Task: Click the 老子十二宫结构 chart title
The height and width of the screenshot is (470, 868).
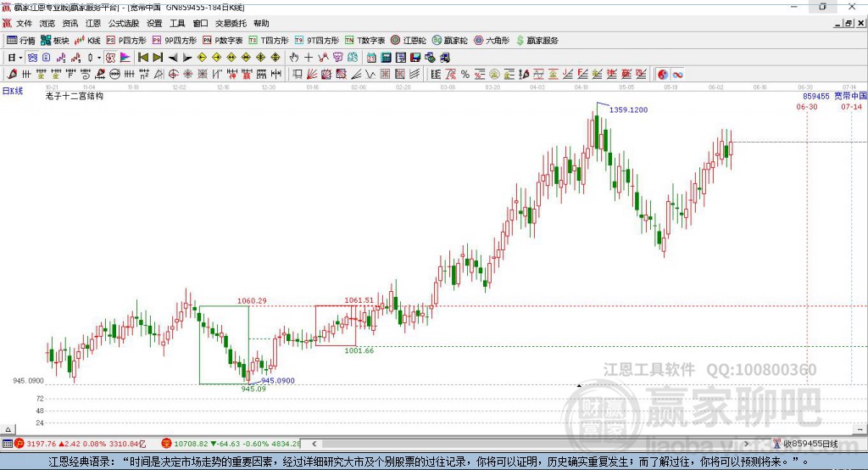Action: click(x=75, y=96)
